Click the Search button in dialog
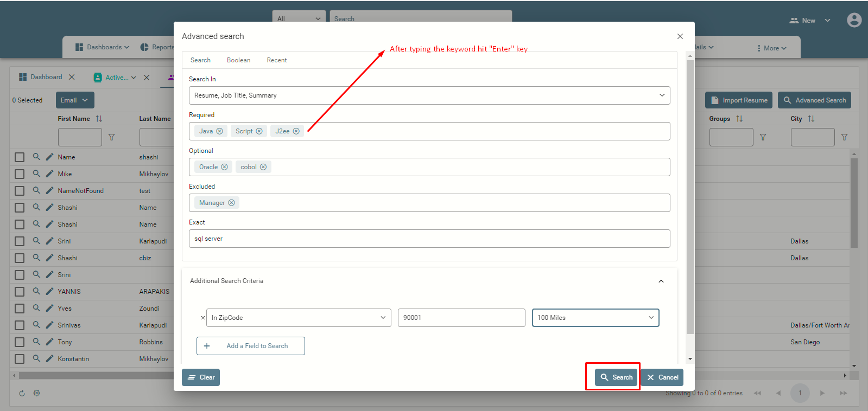The image size is (868, 411). coord(616,377)
